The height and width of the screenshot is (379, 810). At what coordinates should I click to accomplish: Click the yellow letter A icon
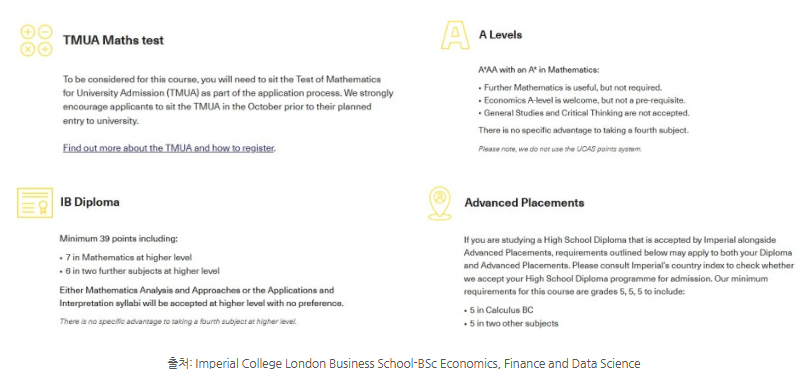coord(455,35)
